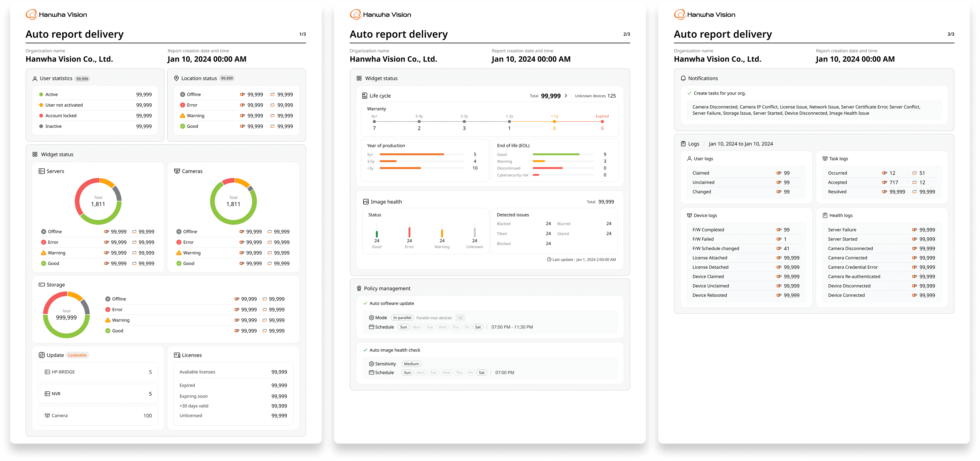Expand Life cycle total with chevron arrow
The height and width of the screenshot is (461, 980).
coord(566,96)
